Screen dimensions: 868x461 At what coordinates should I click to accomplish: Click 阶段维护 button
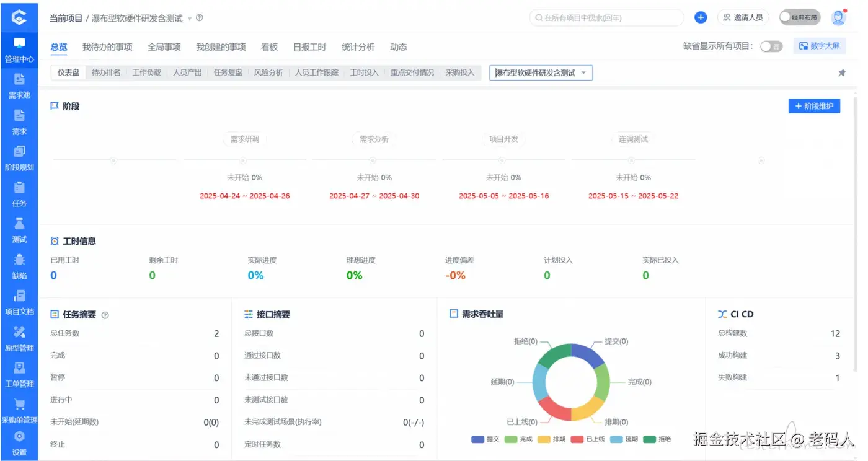(x=814, y=106)
